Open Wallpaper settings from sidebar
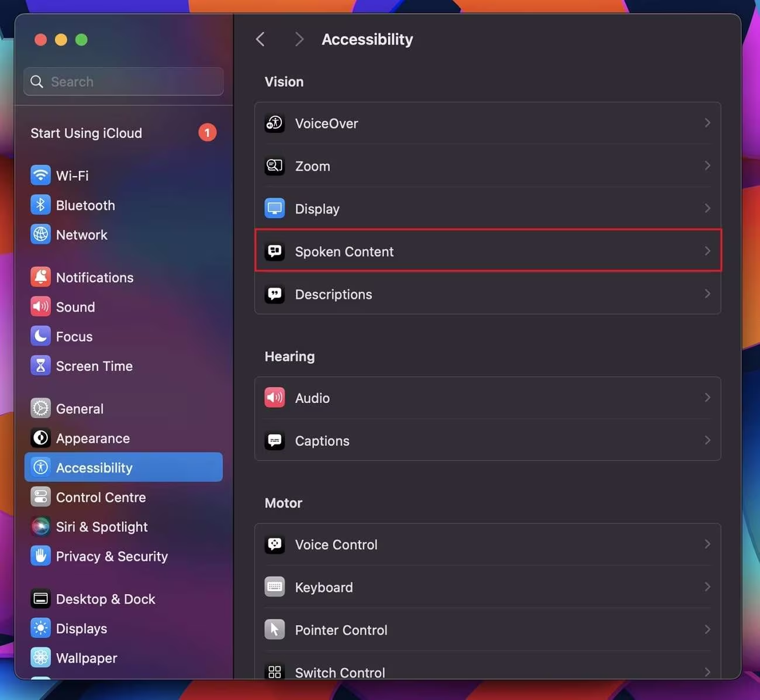The width and height of the screenshot is (760, 700). point(86,657)
